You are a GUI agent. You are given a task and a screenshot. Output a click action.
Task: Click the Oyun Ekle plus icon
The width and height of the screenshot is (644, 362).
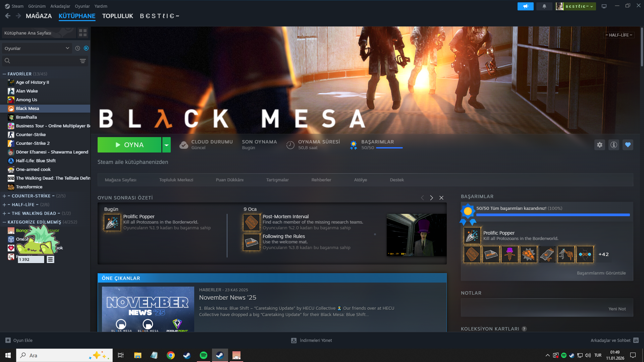pos(8,340)
